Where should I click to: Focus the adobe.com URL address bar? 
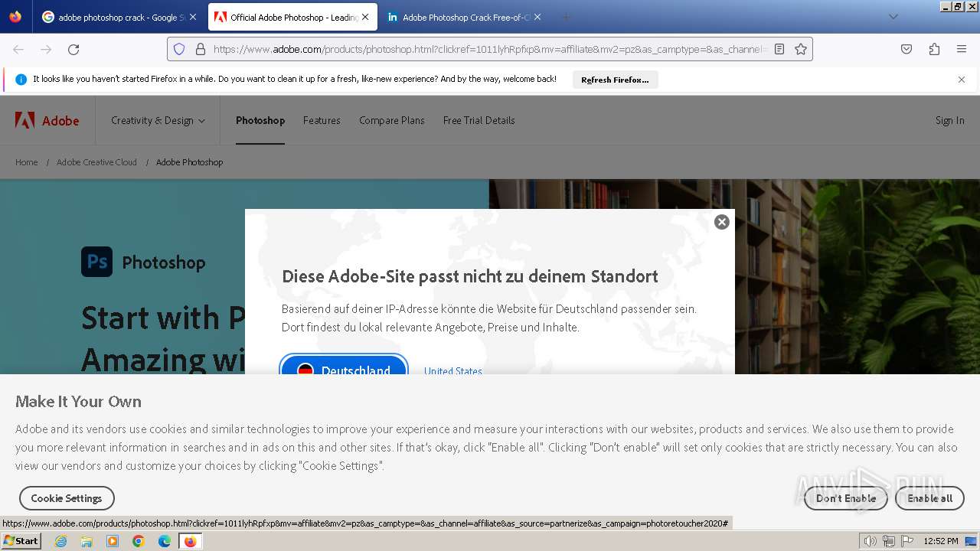tap(490, 49)
